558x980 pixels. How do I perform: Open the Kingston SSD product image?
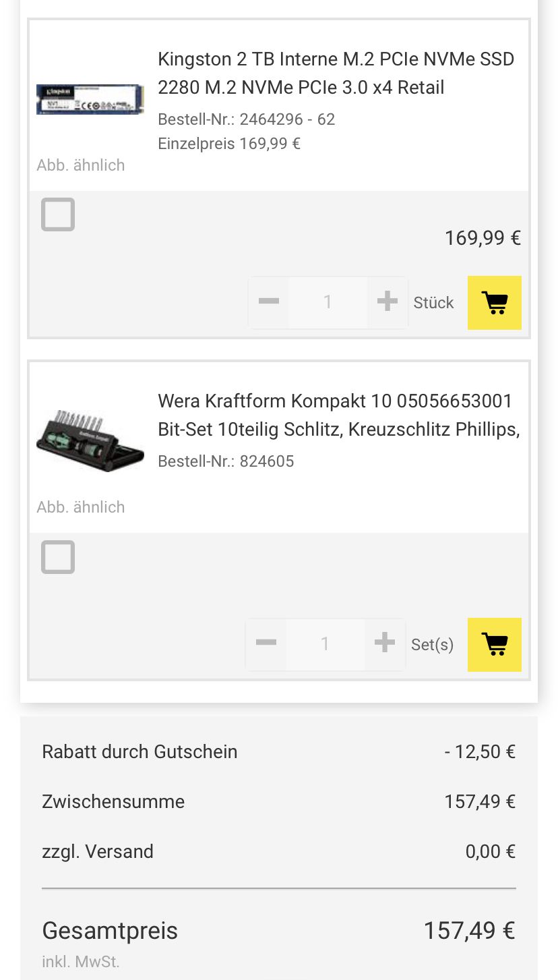point(90,99)
